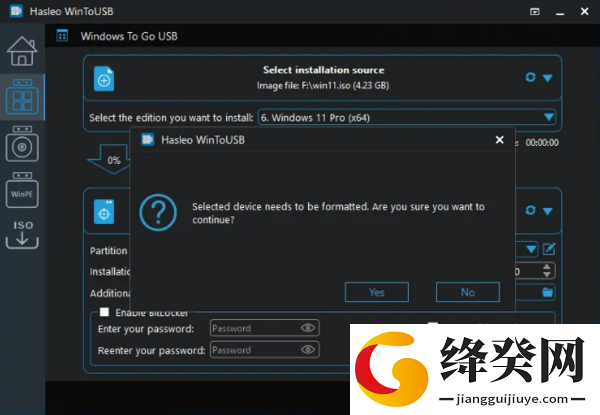Increase the installation size stepper value
This screenshot has width=600, height=415.
(547, 267)
